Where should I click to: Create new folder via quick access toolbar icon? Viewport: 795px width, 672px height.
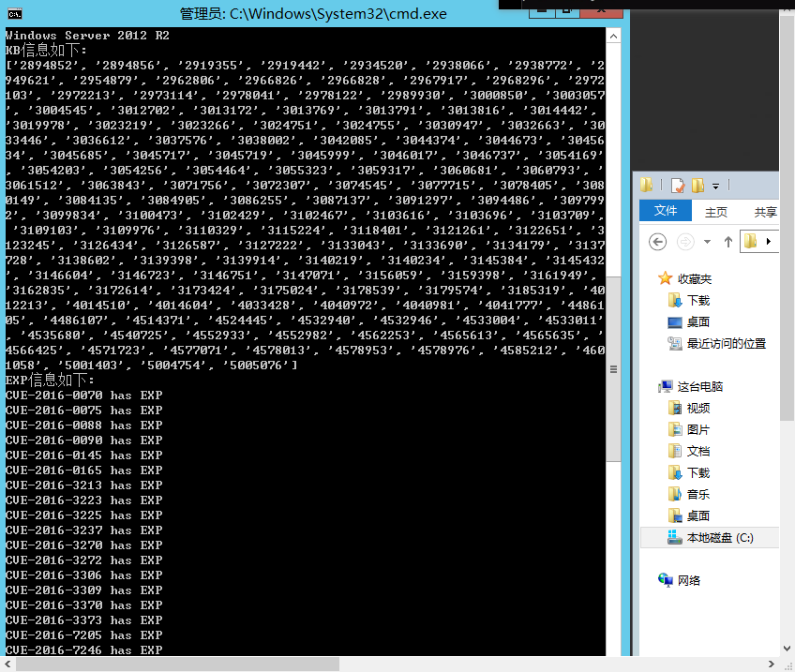pos(698,186)
